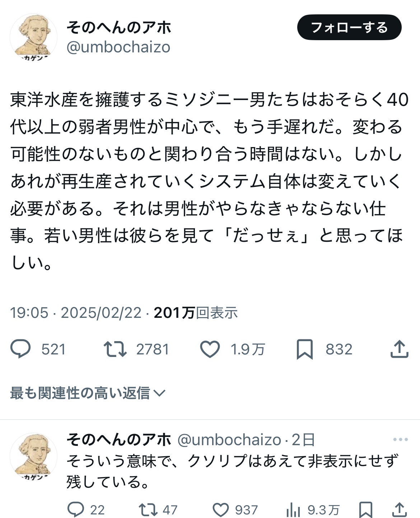Repost using the 2781 retweet icon
Image resolution: width=420 pixels, height=518 pixels.
pos(115,349)
